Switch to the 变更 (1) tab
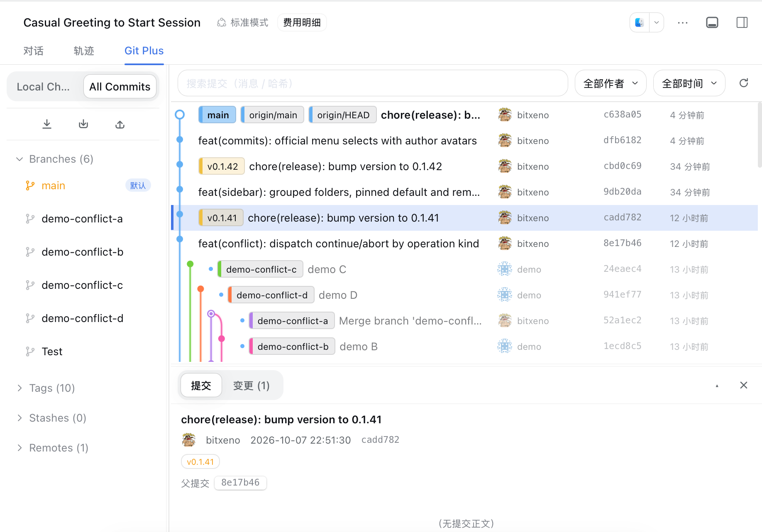 pyautogui.click(x=251, y=386)
